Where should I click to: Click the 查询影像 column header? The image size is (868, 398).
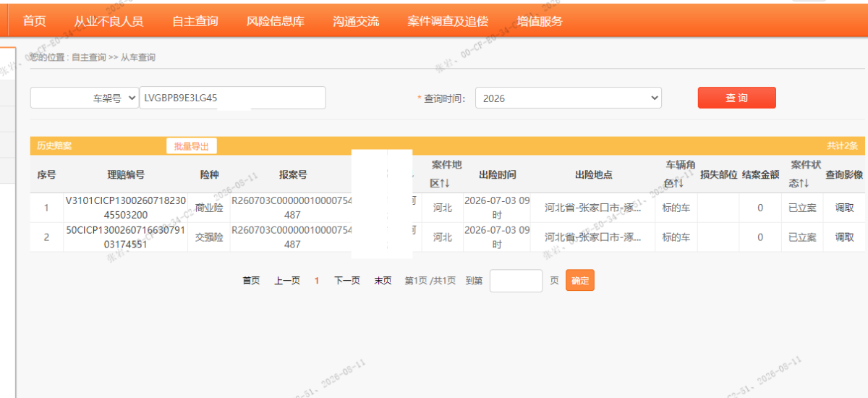(x=844, y=174)
